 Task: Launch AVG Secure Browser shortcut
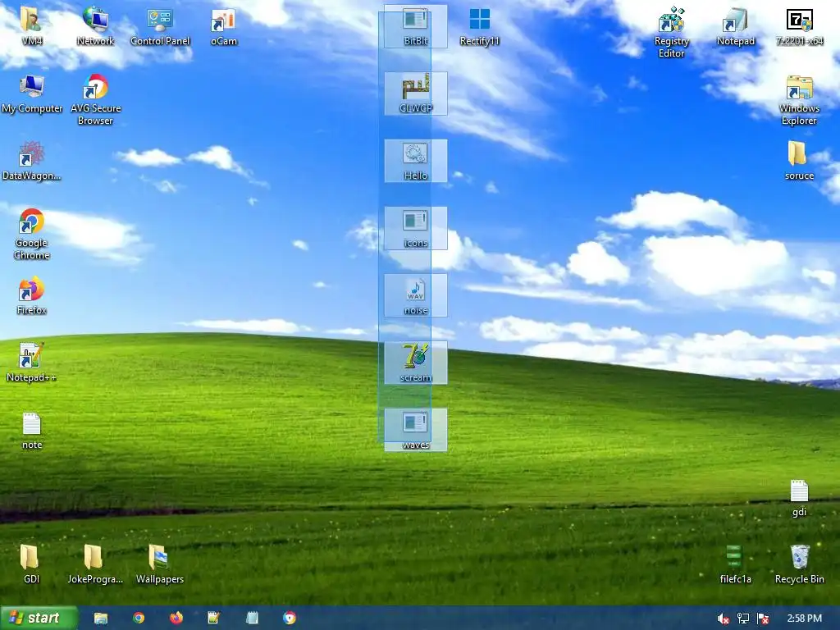tap(95, 99)
